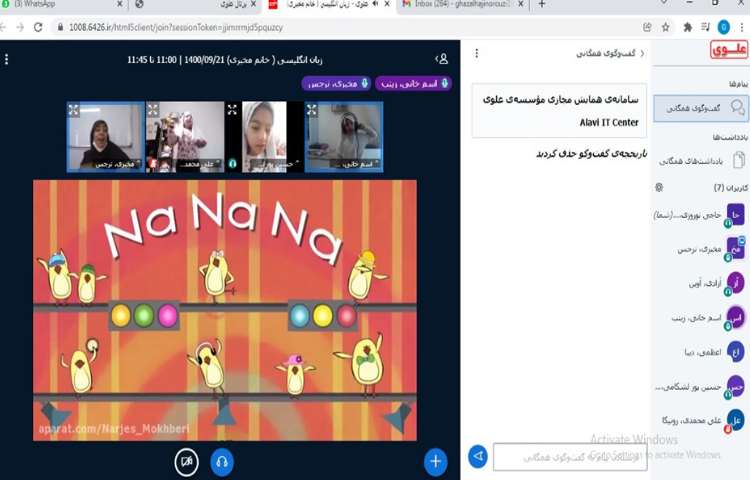750x480 pixels.
Task: Bookmark this page with the star icon
Action: coord(665,27)
